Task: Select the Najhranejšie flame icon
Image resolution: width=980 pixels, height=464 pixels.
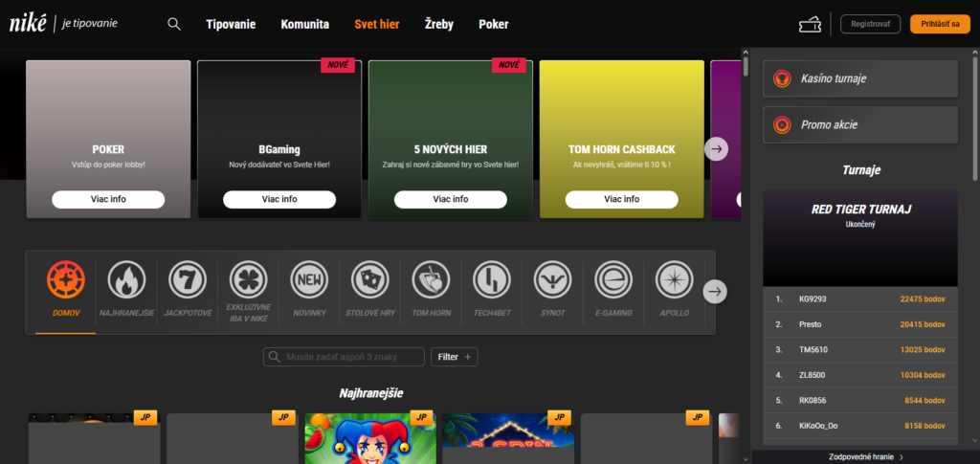Action: [x=127, y=279]
